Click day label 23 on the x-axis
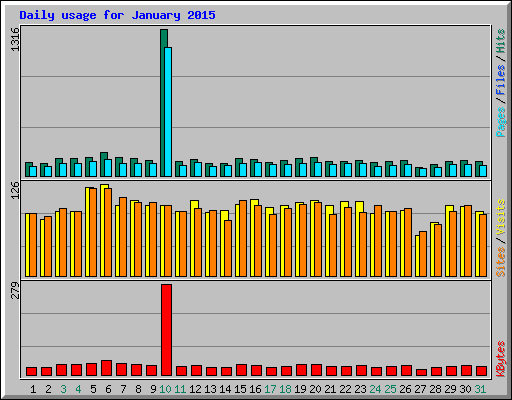The width and height of the screenshot is (512, 400). pos(360,389)
